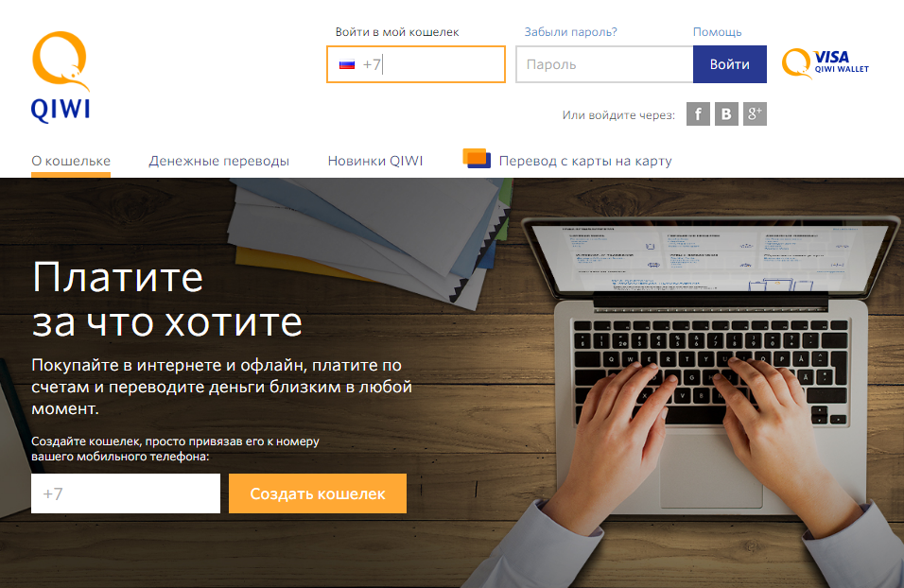
Task: Open Russian flag country code selector
Action: (347, 64)
